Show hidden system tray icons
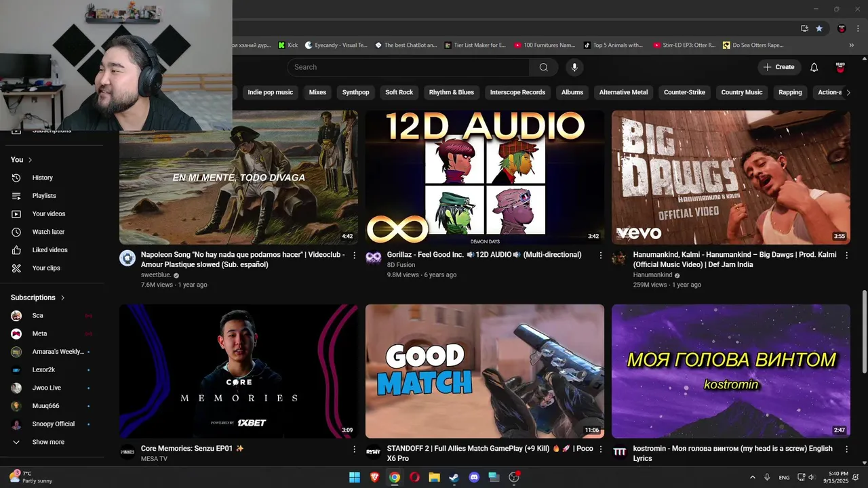This screenshot has height=488, width=868. pos(752,477)
